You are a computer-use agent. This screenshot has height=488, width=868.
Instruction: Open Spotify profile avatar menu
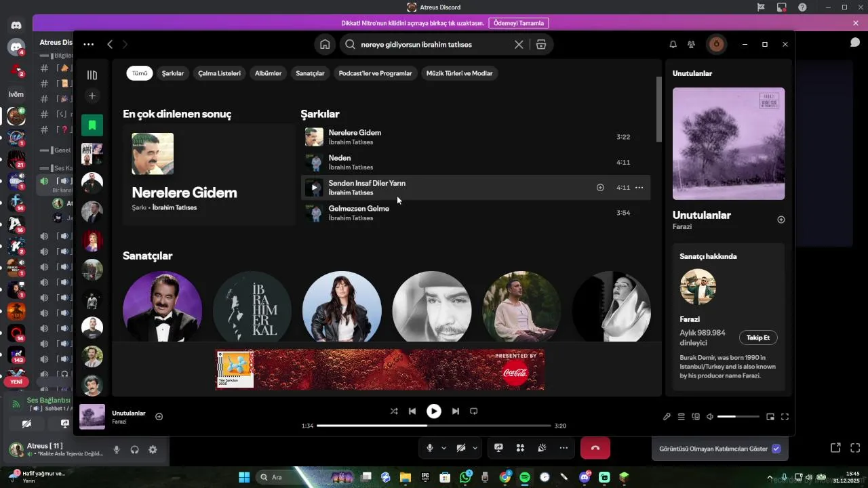pyautogui.click(x=716, y=44)
